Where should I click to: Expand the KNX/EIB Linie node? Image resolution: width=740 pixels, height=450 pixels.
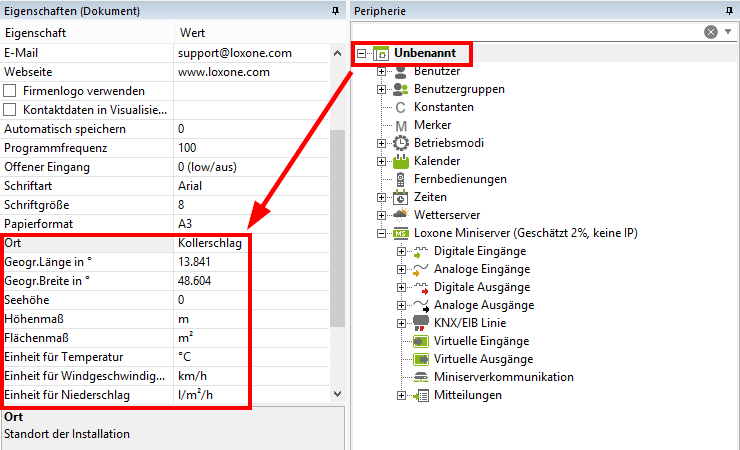coord(401,323)
